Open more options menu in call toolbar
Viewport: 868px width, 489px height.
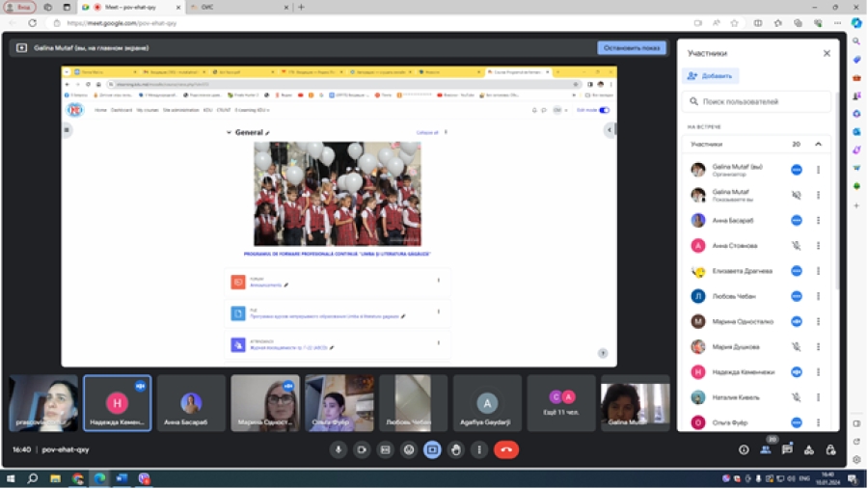click(479, 449)
